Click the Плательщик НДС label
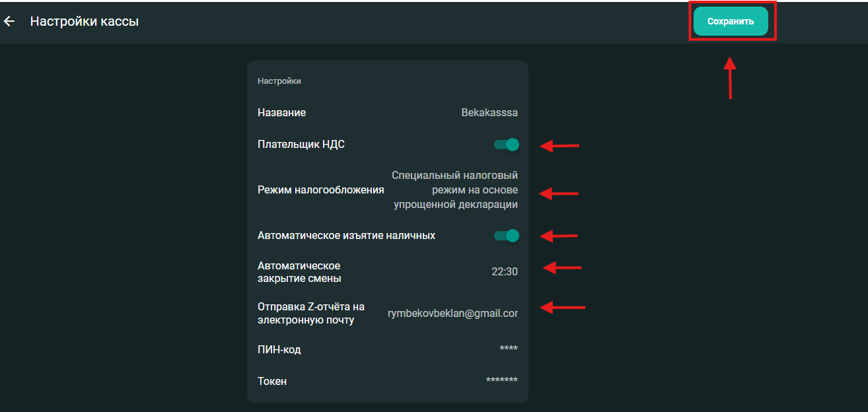This screenshot has width=868, height=412. (x=301, y=145)
